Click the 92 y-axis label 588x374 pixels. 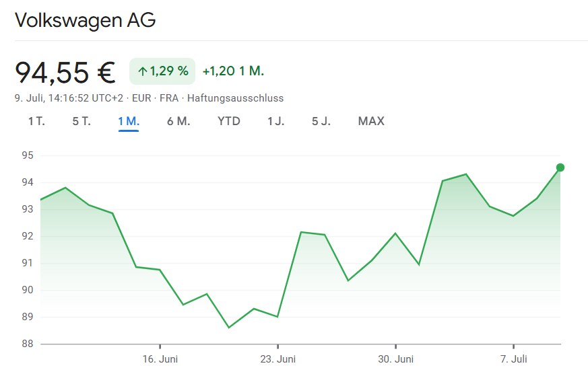pos(28,236)
